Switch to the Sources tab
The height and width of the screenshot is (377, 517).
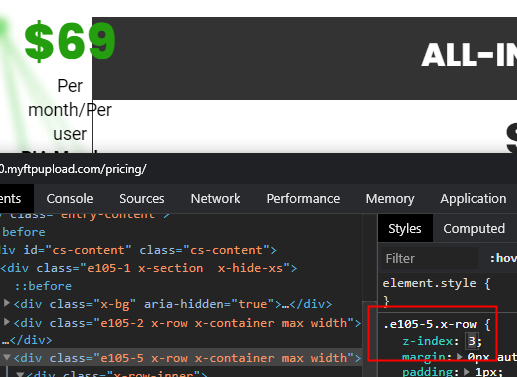pos(142,199)
